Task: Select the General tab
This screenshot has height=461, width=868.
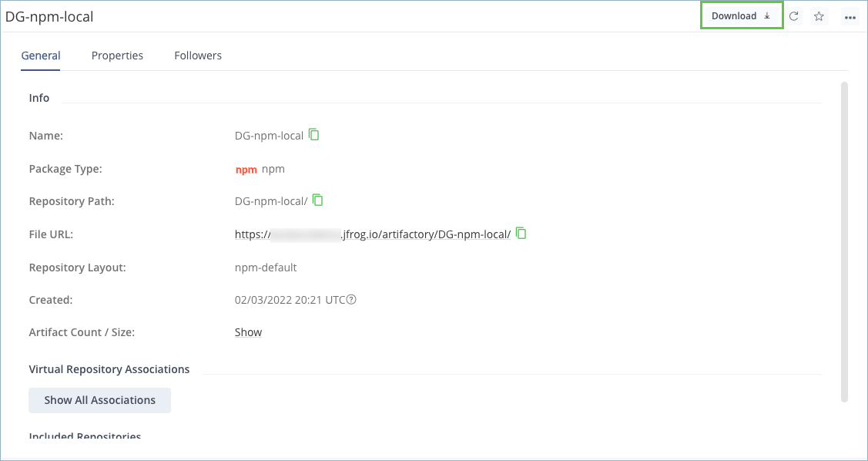Action: (x=40, y=55)
